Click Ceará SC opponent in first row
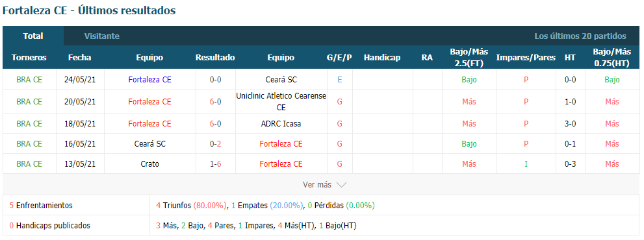644x240 pixels. click(281, 80)
